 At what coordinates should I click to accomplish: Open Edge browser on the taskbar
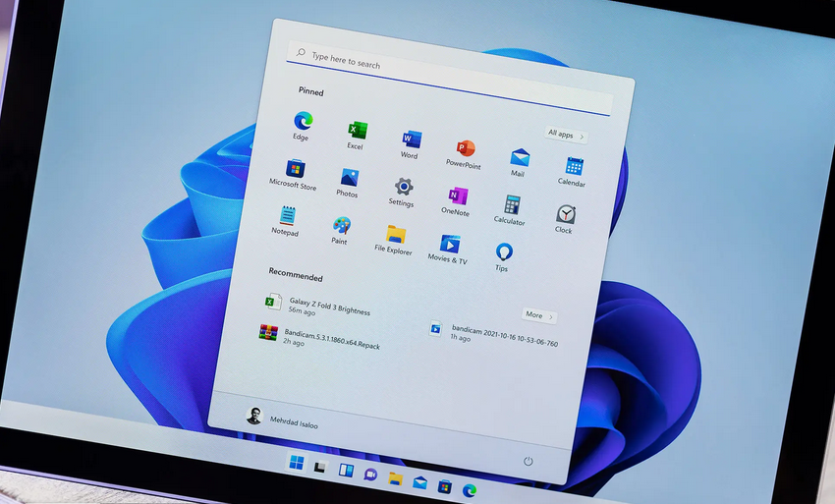pos(470,490)
